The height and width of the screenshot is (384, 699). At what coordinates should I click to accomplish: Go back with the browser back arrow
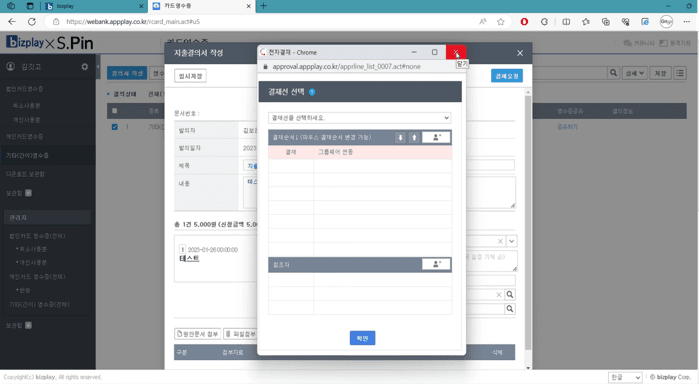click(12, 21)
